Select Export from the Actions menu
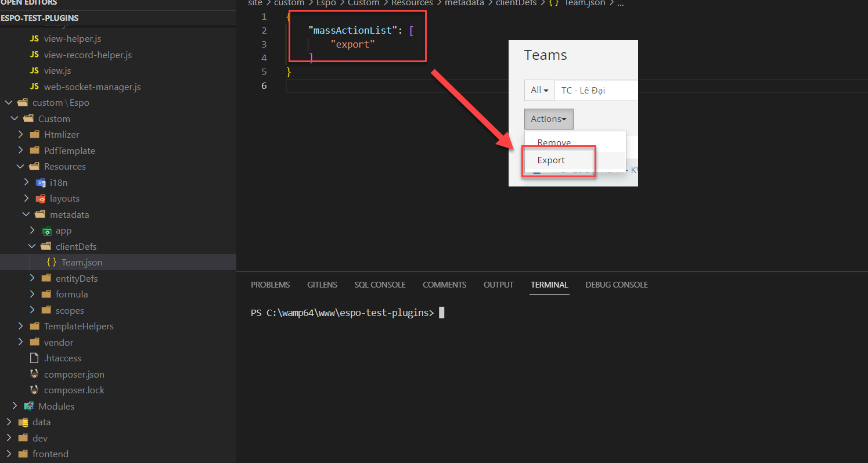Image resolution: width=868 pixels, height=463 pixels. pos(551,160)
